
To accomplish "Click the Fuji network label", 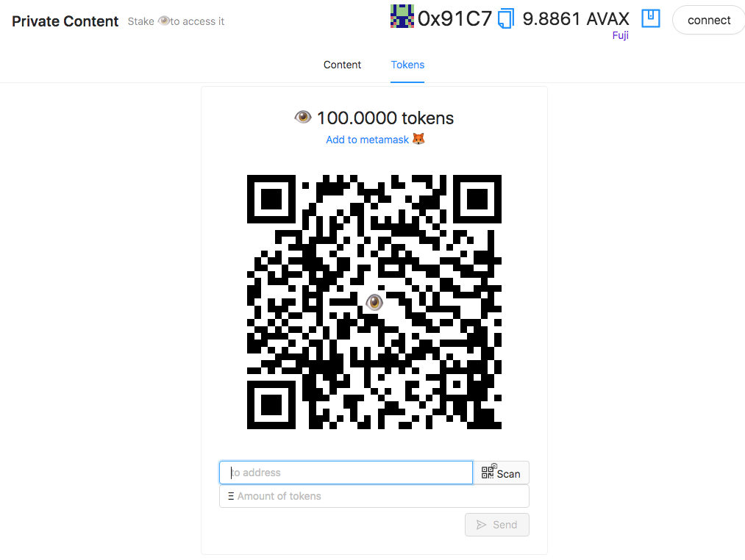I will (621, 35).
